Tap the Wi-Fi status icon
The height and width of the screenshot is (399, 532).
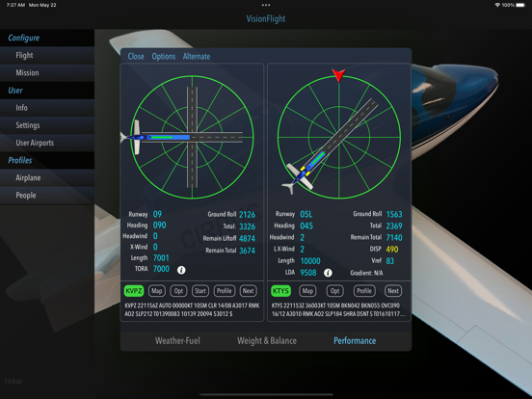tap(497, 5)
